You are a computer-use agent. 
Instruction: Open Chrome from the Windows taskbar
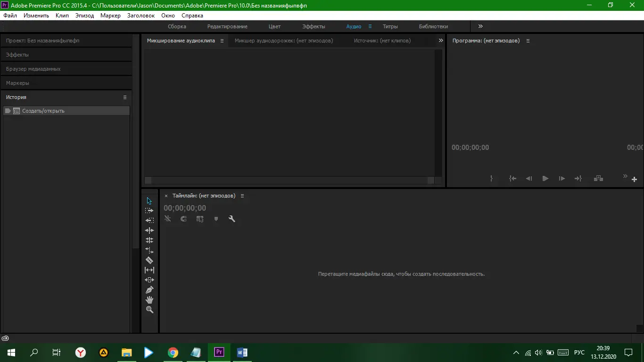point(173,352)
